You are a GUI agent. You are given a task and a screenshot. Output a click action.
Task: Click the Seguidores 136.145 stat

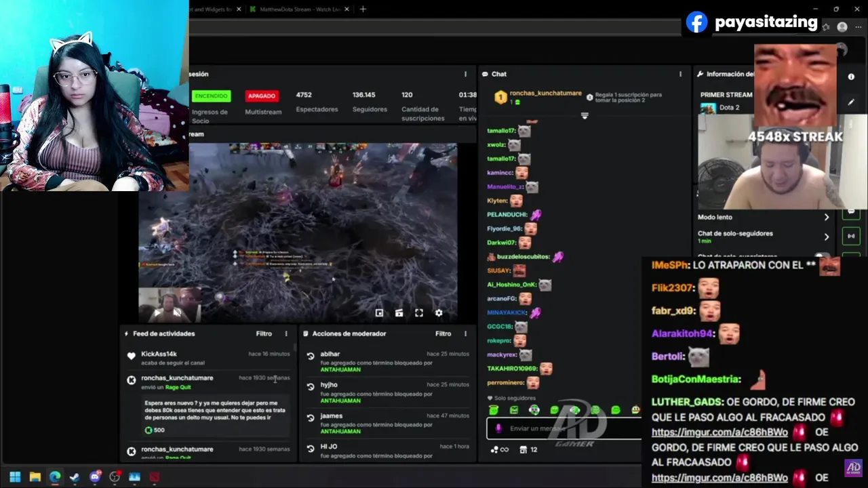(x=370, y=102)
